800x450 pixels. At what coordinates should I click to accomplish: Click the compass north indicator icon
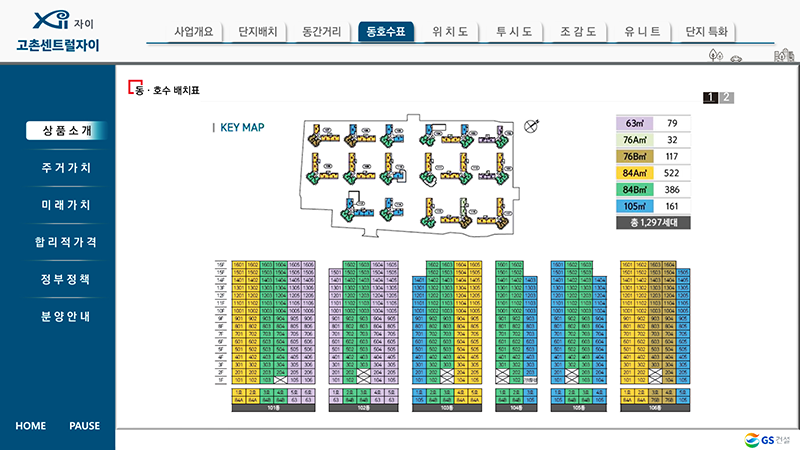[531, 126]
